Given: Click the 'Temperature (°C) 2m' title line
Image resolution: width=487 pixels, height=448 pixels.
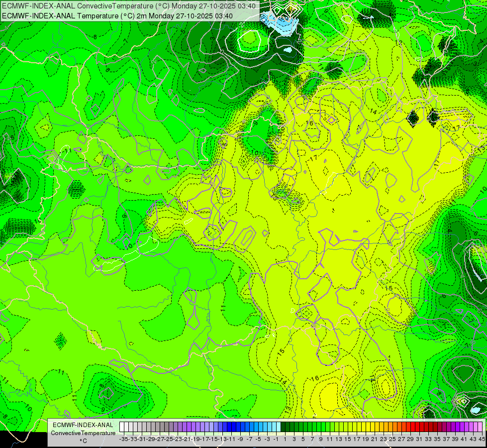Looking at the screenshot, I should 117,16.
